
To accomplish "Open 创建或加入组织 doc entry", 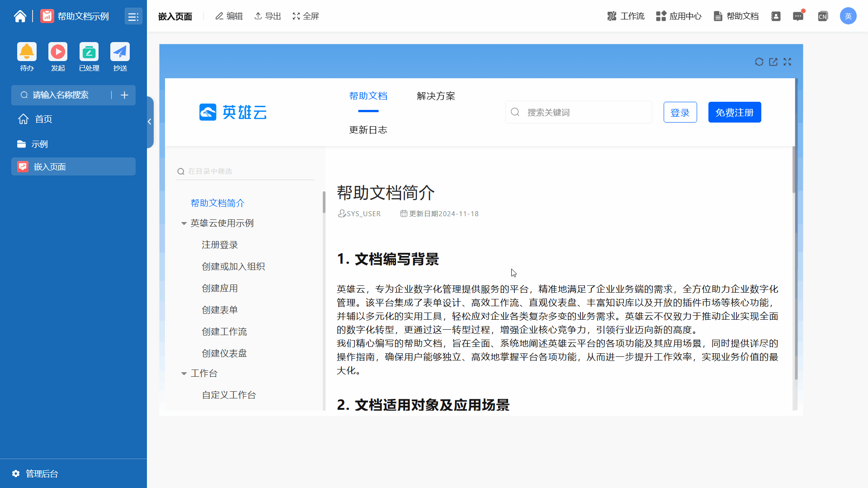I will pos(233,266).
